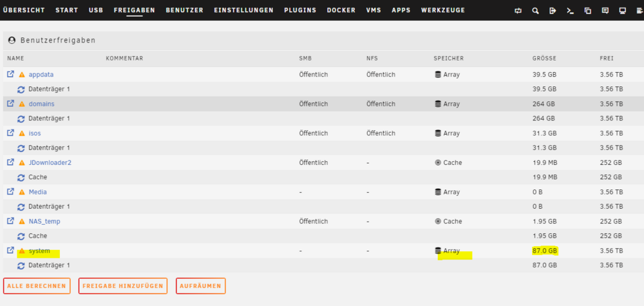The image size is (644, 306).
Task: Open the WERKZEUGE menu
Action: tap(443, 10)
